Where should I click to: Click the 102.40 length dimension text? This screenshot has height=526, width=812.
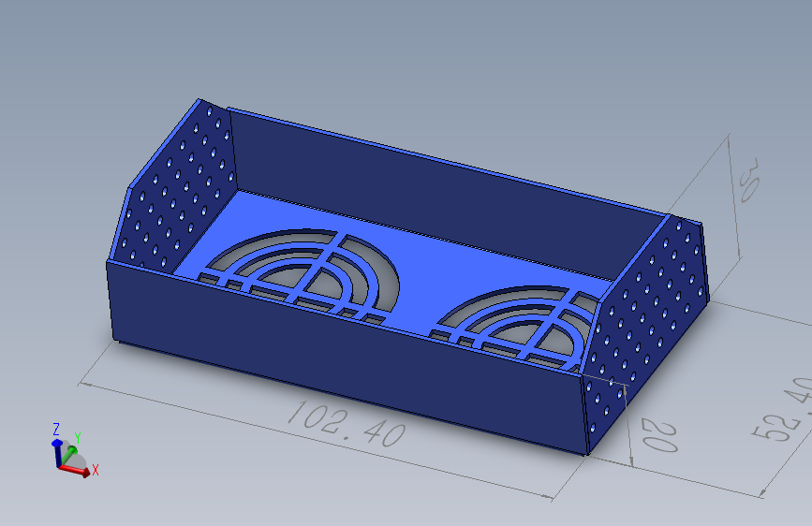(x=347, y=425)
